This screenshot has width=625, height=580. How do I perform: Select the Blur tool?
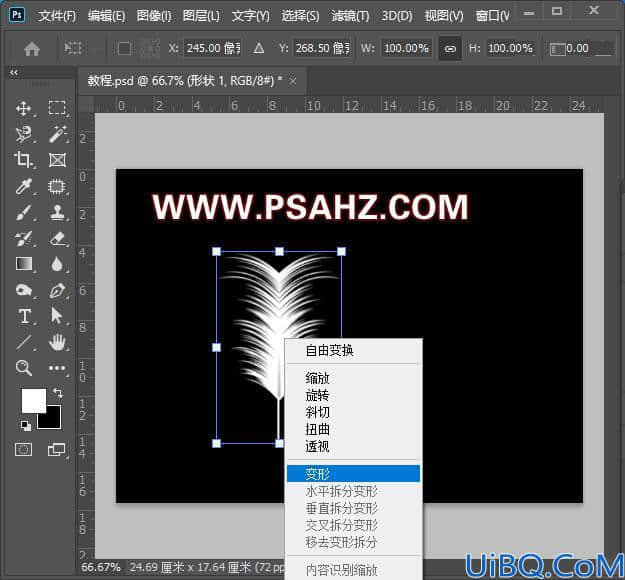click(57, 264)
